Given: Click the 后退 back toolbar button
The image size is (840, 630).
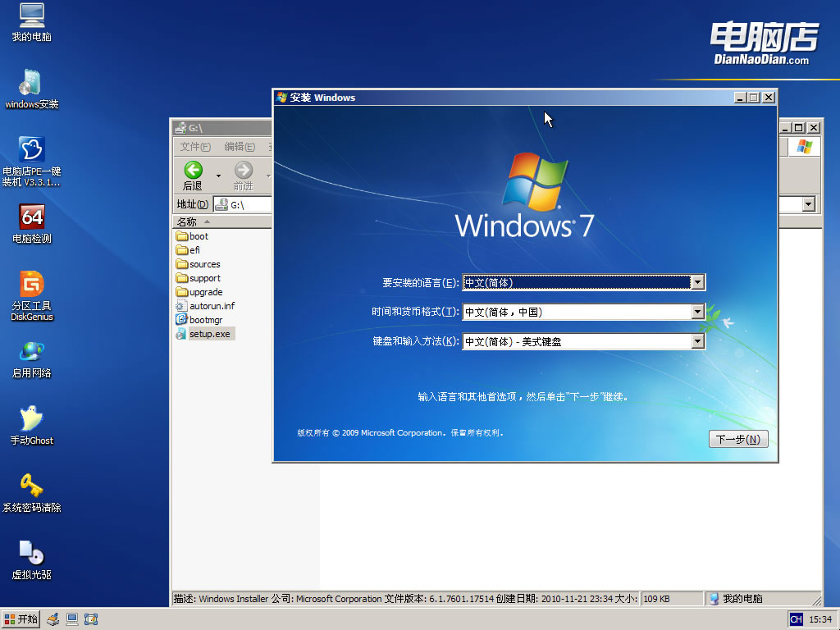Looking at the screenshot, I should coord(193,175).
